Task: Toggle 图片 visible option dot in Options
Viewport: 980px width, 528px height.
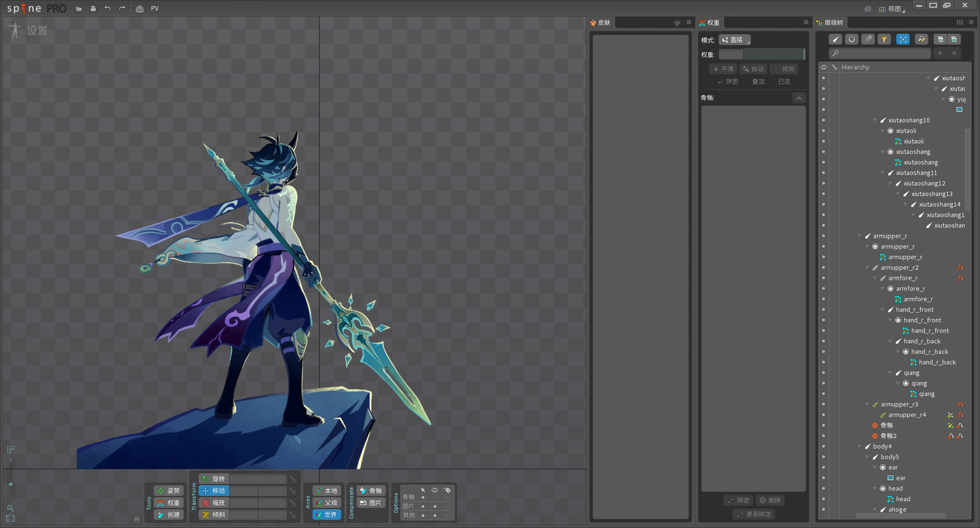Action: 435,506
